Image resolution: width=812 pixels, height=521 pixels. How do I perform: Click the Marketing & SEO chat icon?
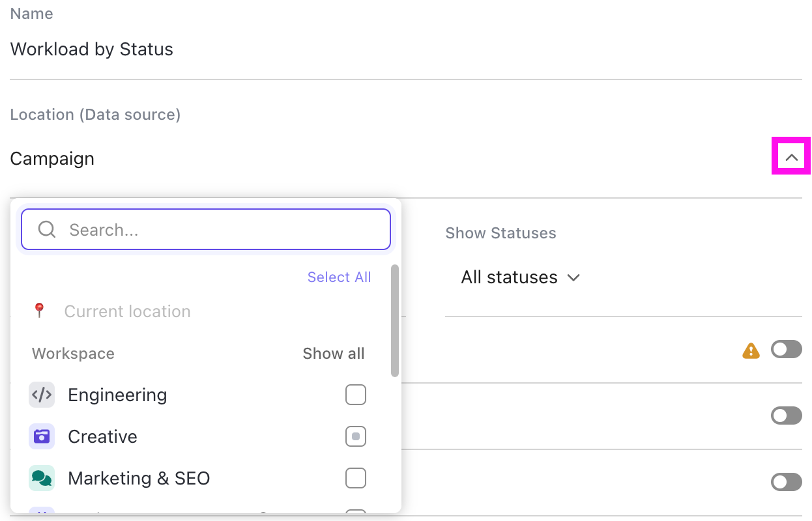click(x=42, y=478)
